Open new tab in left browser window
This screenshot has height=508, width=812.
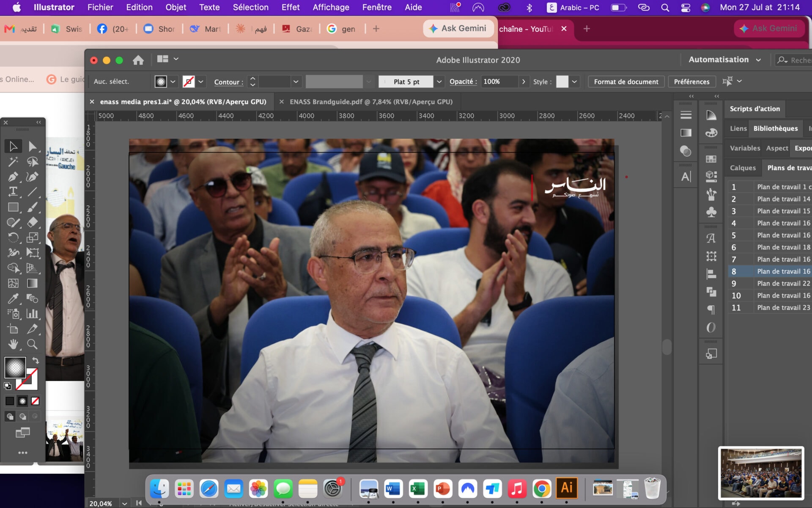pyautogui.click(x=376, y=29)
